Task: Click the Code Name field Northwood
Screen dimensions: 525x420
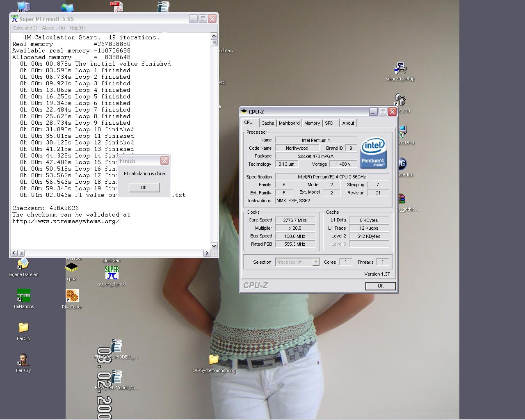Action: [x=297, y=148]
